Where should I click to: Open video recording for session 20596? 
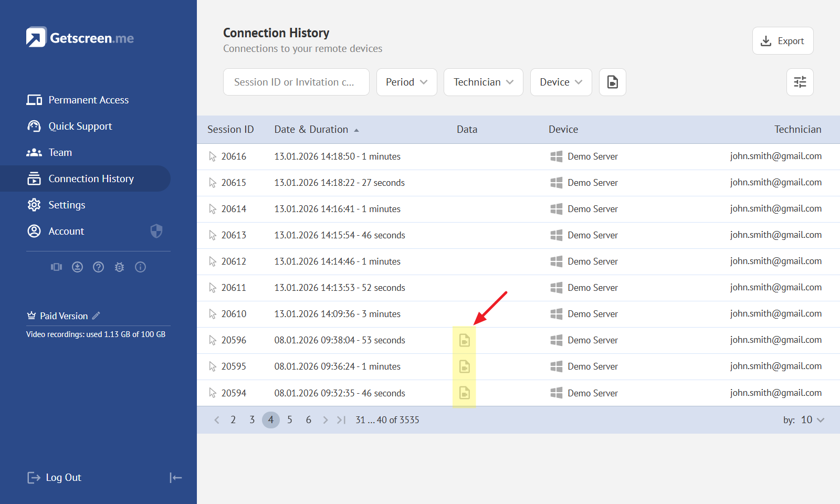pos(464,340)
